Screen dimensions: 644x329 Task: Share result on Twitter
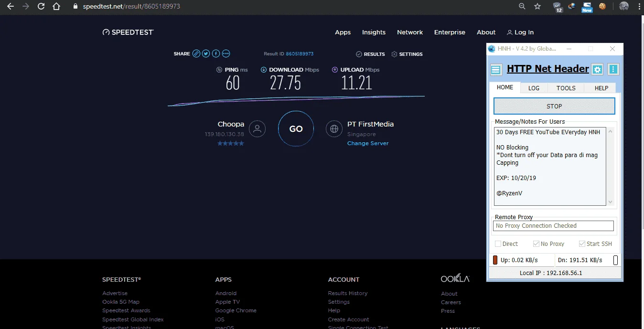pyautogui.click(x=206, y=54)
